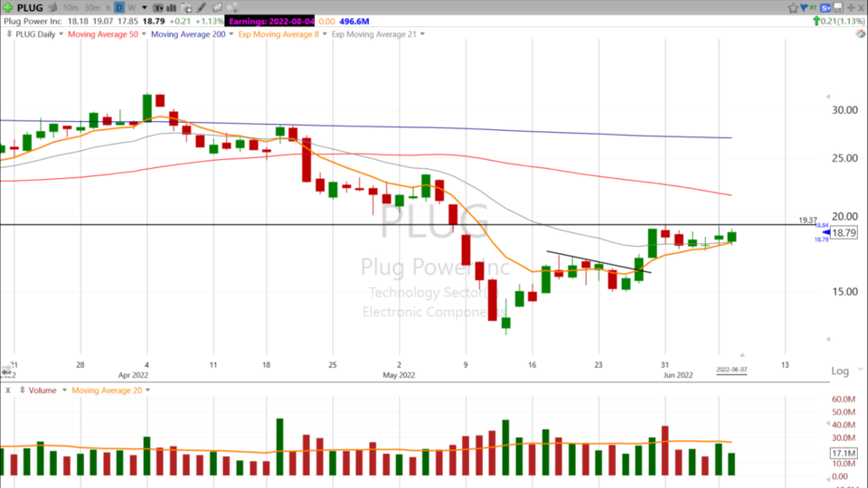
Task: Click the 17.1M volume tag on axis
Action: (x=844, y=453)
